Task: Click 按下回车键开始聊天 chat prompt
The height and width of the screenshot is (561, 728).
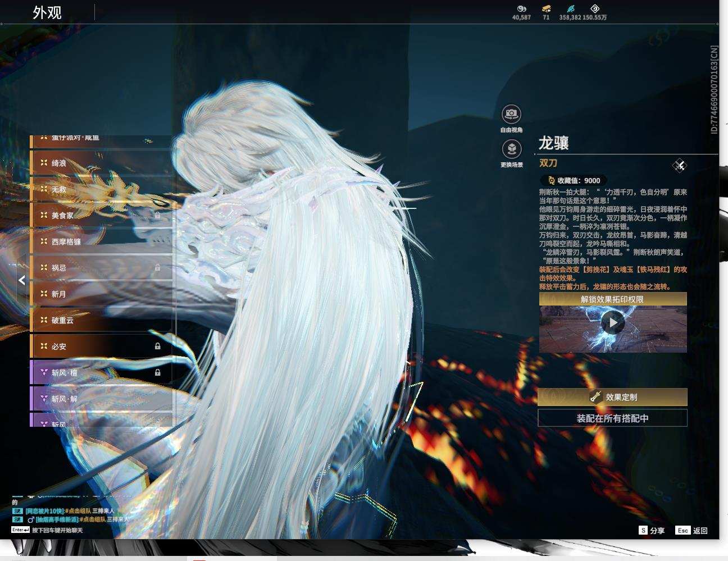Action: [57, 530]
